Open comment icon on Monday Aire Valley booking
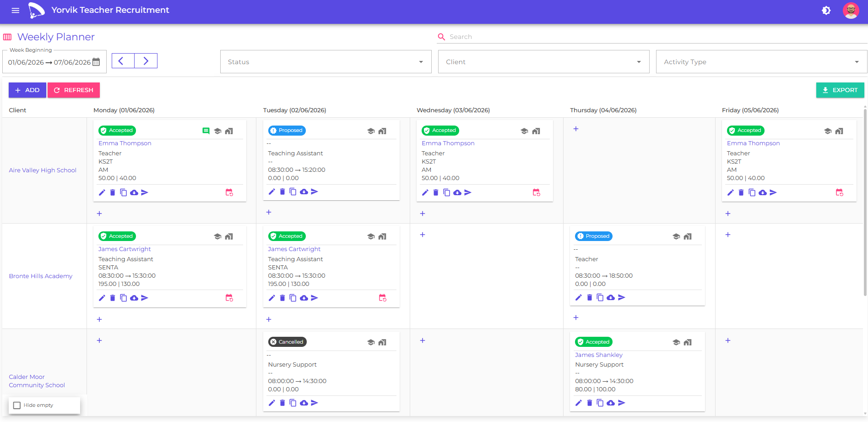868x422 pixels. tap(206, 131)
